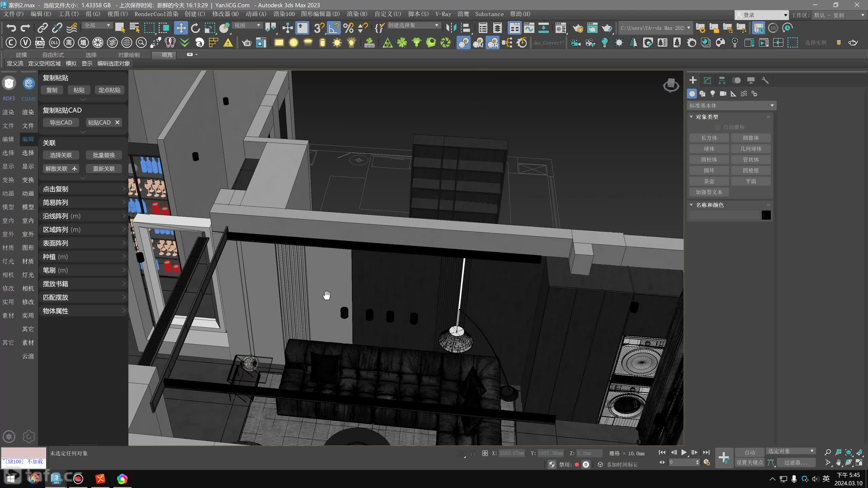This screenshot has width=868, height=488.
Task: Click the CAD file icon in plugin toolbar
Action: click(x=40, y=43)
